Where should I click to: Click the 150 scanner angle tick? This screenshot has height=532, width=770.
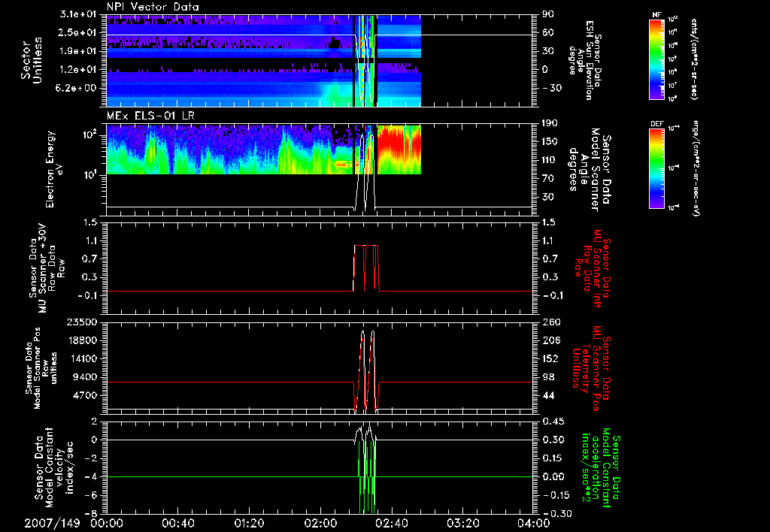click(x=550, y=142)
